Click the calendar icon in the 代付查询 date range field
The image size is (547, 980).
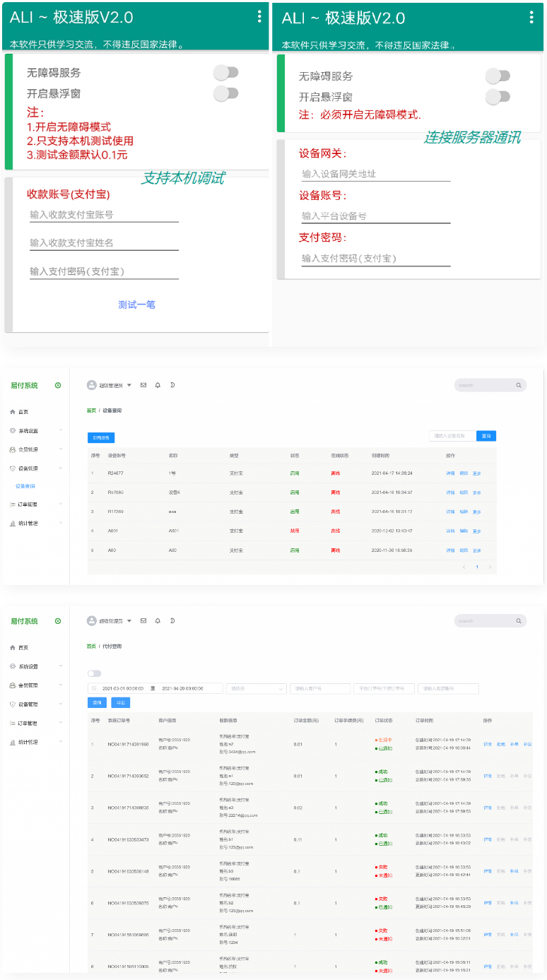pos(94,688)
